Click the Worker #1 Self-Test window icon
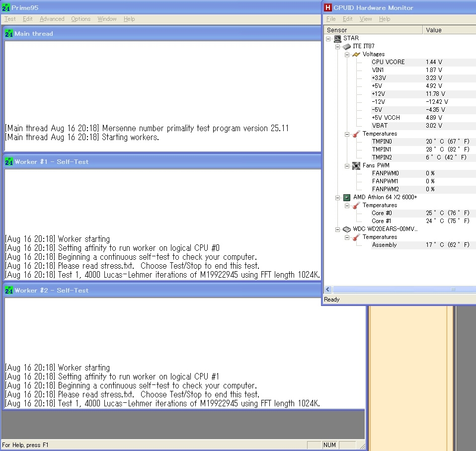Viewport: 476px width, 451px height. [x=8, y=162]
